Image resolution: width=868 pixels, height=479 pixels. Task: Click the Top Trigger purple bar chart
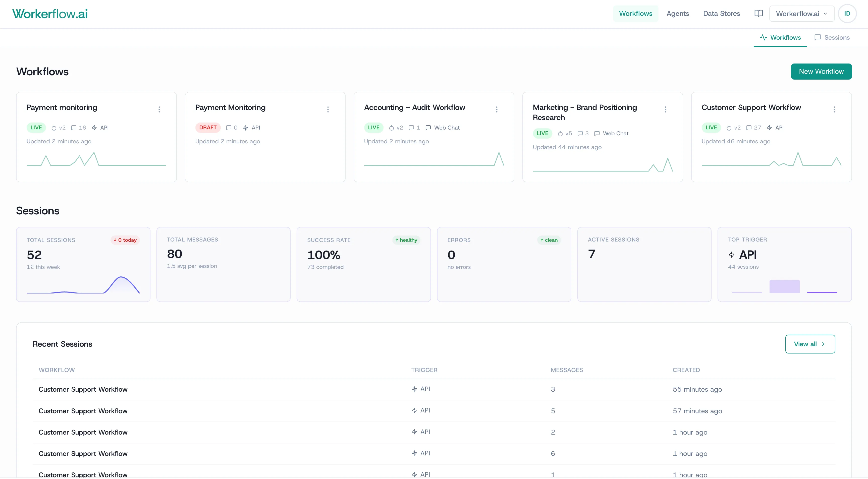[x=784, y=287]
